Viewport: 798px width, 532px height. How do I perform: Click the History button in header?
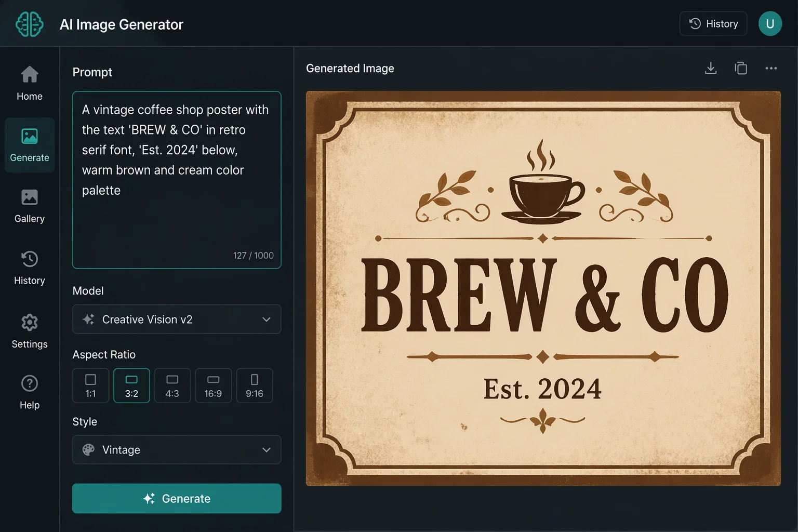click(x=713, y=24)
